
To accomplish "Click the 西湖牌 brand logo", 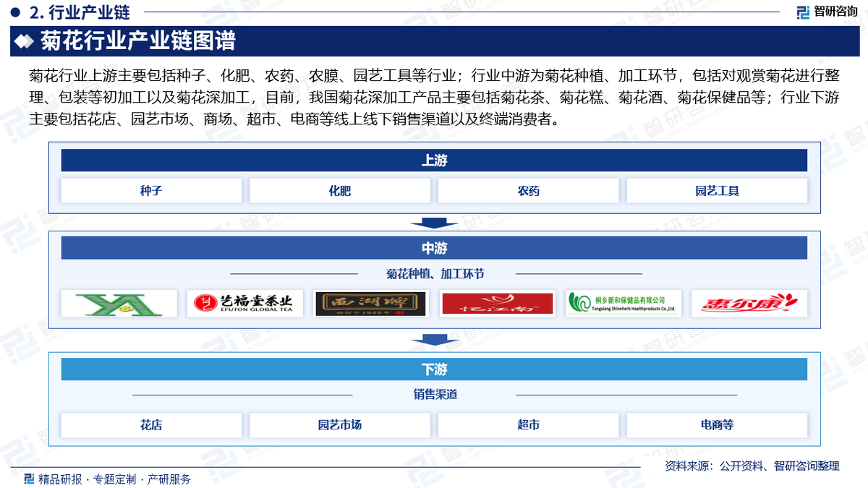I will tap(370, 303).
